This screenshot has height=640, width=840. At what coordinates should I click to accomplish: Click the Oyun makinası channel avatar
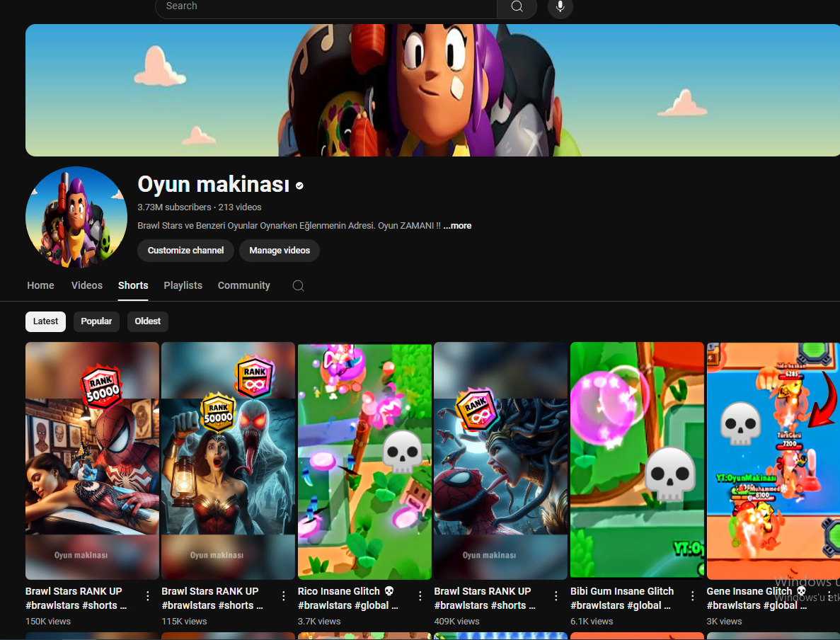click(76, 217)
